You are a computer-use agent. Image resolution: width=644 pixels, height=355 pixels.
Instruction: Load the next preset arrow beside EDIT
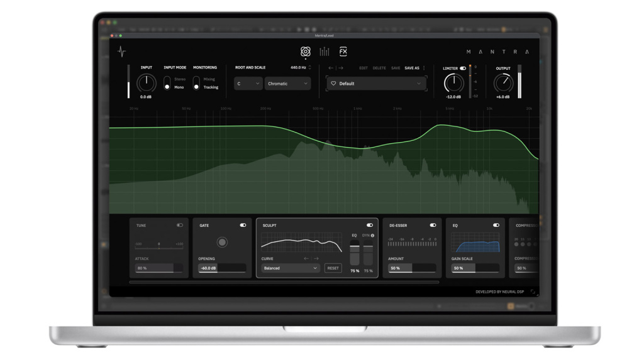click(x=340, y=68)
